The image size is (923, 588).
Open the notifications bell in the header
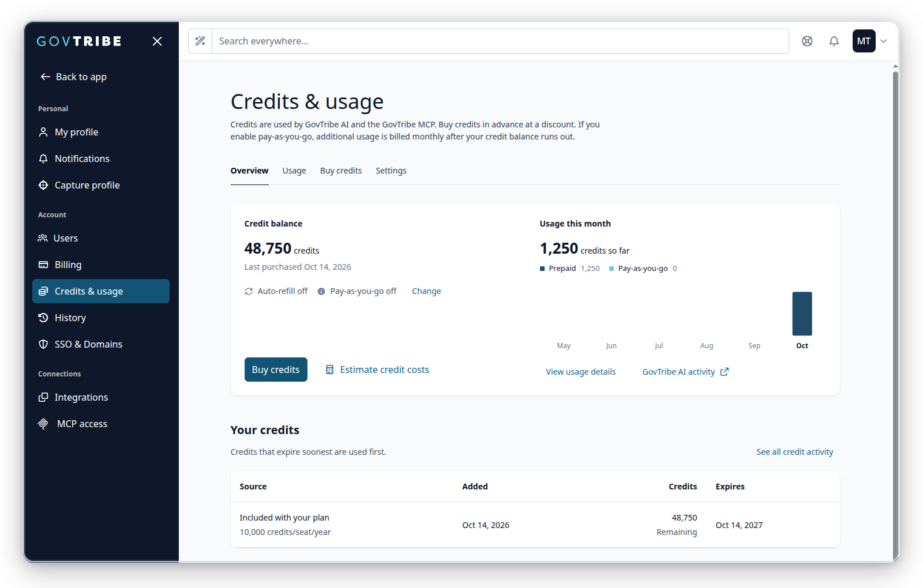[x=834, y=41]
